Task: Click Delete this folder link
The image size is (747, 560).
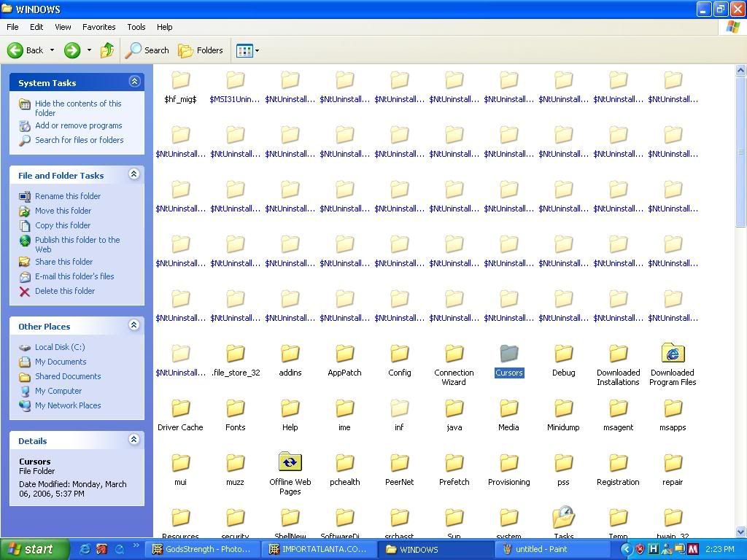Action: click(x=65, y=291)
